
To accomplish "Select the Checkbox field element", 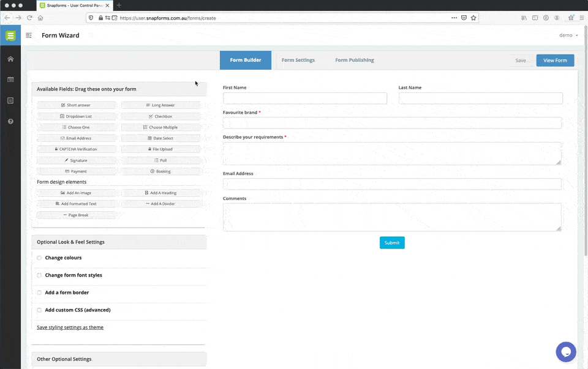I will [x=160, y=116].
